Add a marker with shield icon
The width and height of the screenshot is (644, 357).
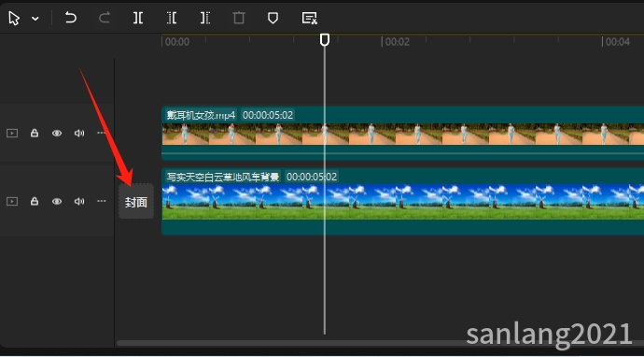(x=273, y=18)
